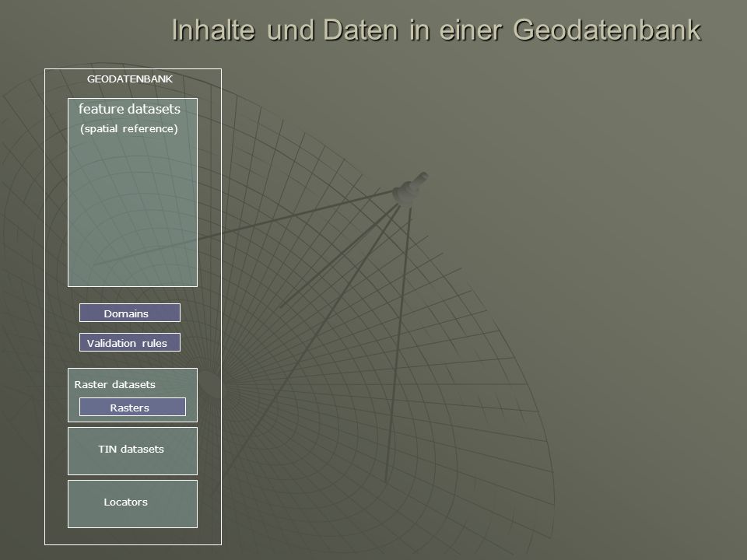Click the 'Raster datasets' label
The image size is (747, 560).
point(115,385)
